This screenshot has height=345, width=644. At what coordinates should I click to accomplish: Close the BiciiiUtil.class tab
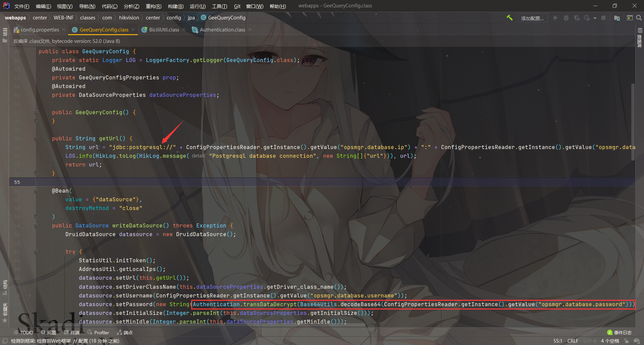pos(184,29)
